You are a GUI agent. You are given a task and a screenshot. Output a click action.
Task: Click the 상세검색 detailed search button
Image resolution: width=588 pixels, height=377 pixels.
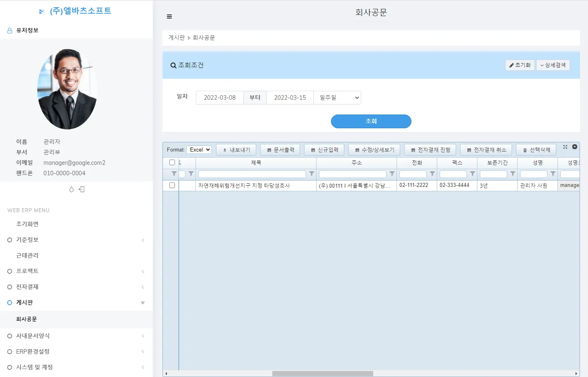[553, 65]
